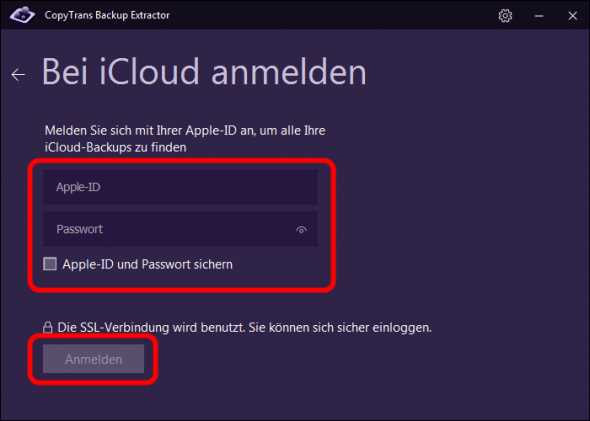Viewport: 590px width, 421px height.
Task: Focus the Apple-ID input field
Action: pos(180,187)
